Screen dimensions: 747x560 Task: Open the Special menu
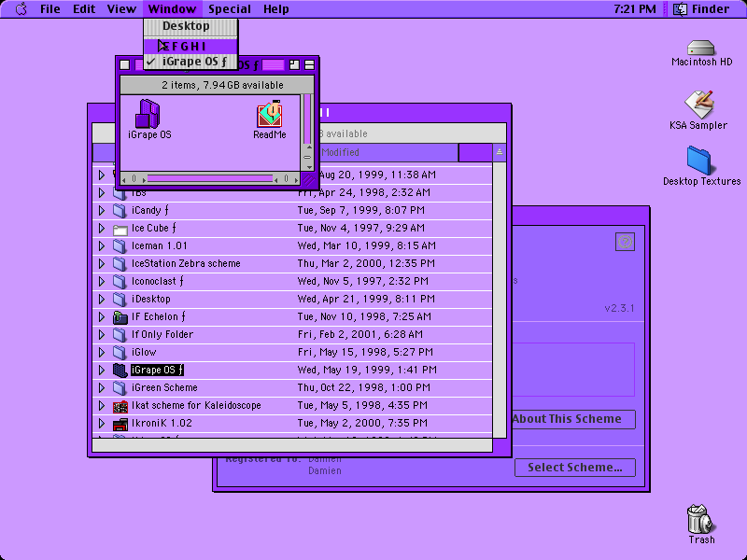[x=229, y=9]
